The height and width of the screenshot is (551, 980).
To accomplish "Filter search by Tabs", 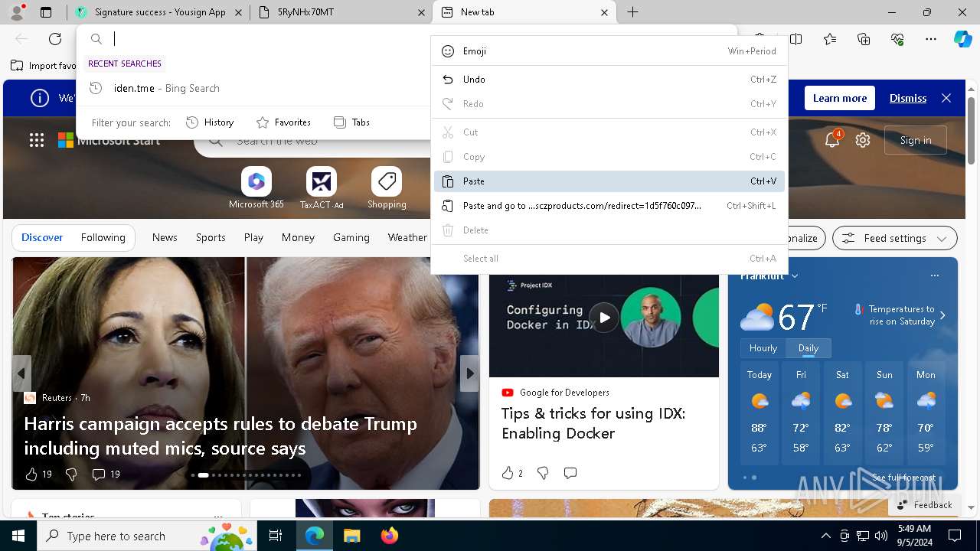I will coord(352,122).
